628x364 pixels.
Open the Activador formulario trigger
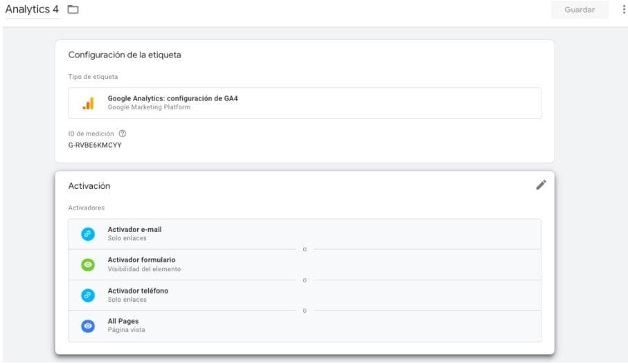(x=305, y=264)
